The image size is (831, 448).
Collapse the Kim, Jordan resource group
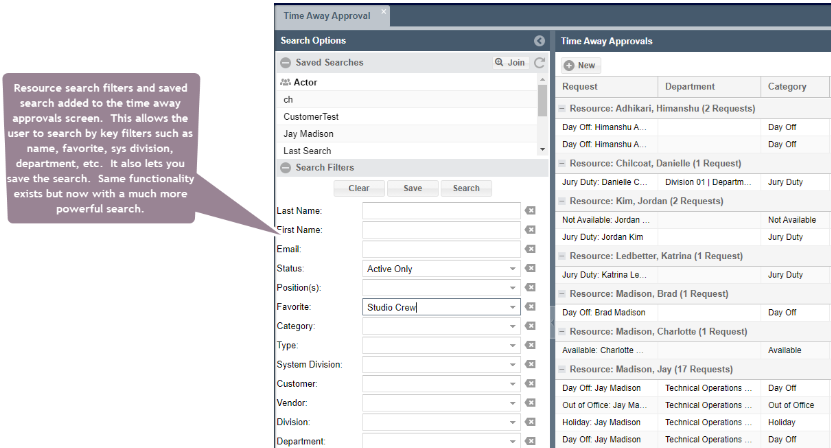pyautogui.click(x=562, y=201)
